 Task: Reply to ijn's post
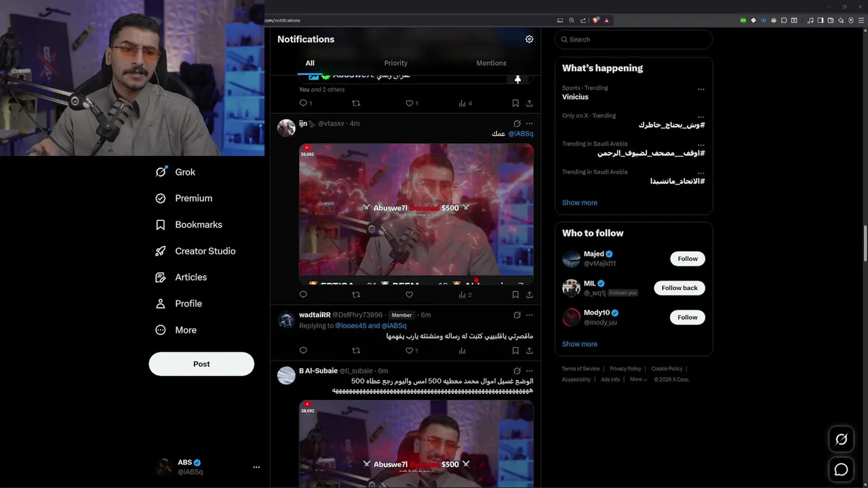point(303,295)
